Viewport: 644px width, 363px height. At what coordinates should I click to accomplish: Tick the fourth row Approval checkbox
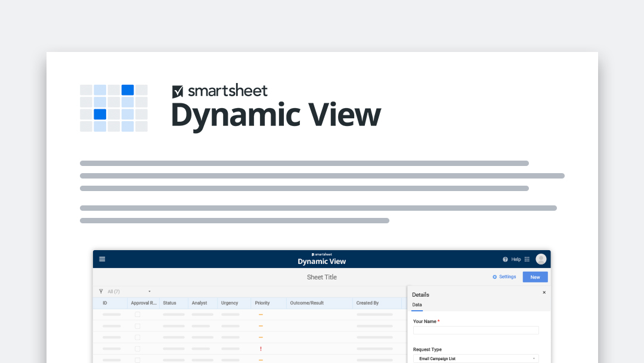[137, 349]
